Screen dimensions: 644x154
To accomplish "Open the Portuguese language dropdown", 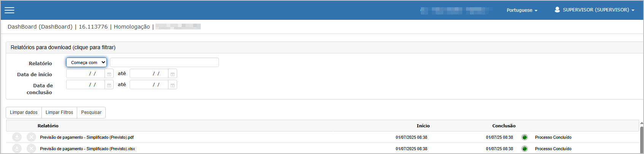I will (x=522, y=10).
